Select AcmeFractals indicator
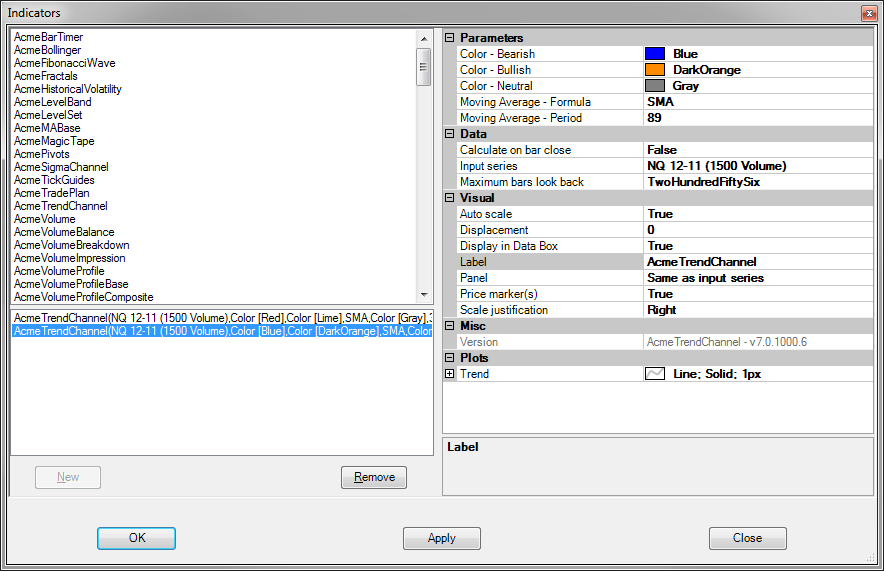The image size is (884, 571). tap(46, 76)
